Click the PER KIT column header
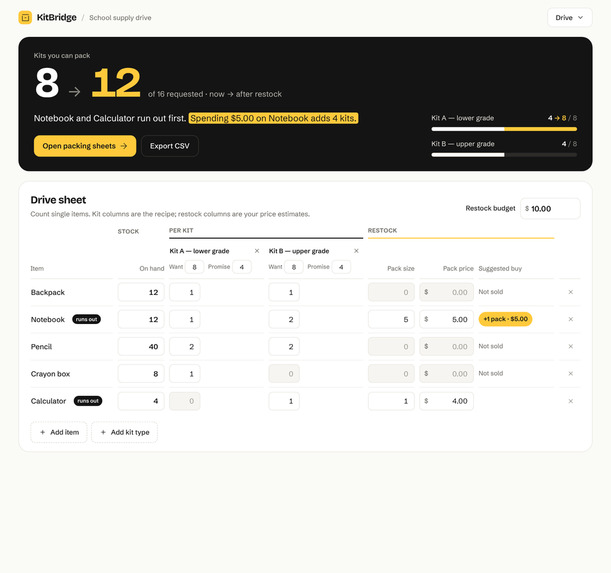This screenshot has height=573, width=611. coord(181,230)
